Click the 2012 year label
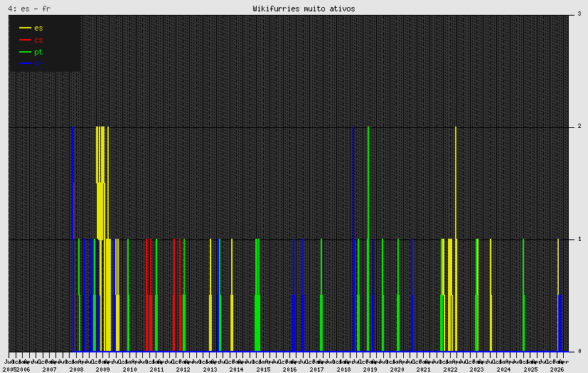The image size is (588, 373). tap(183, 369)
